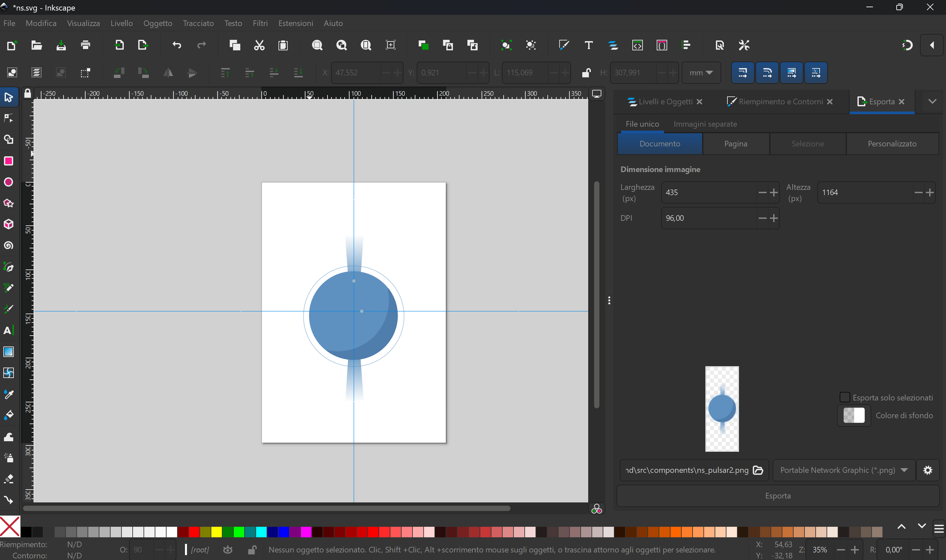Select the Paint bucket tool
The image size is (946, 560).
click(x=8, y=416)
